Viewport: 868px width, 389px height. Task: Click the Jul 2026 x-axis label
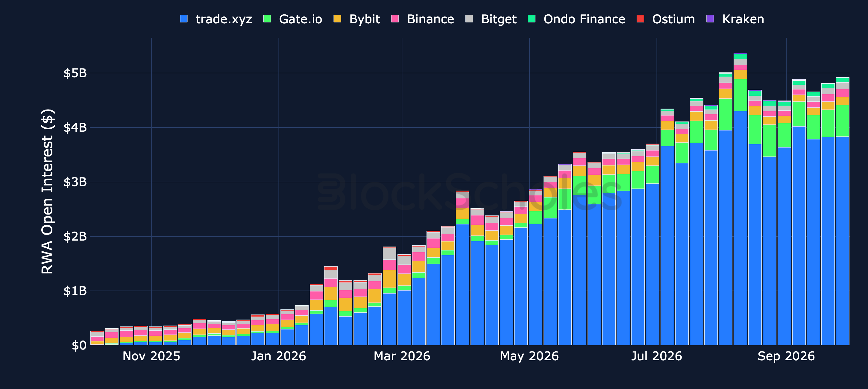[x=657, y=356]
